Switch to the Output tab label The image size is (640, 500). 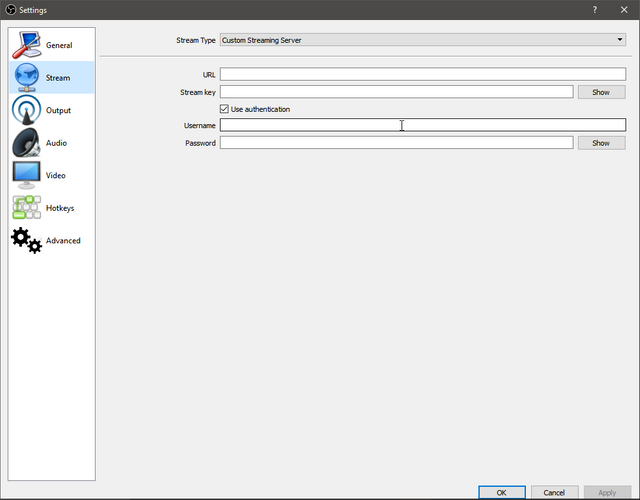point(58,111)
